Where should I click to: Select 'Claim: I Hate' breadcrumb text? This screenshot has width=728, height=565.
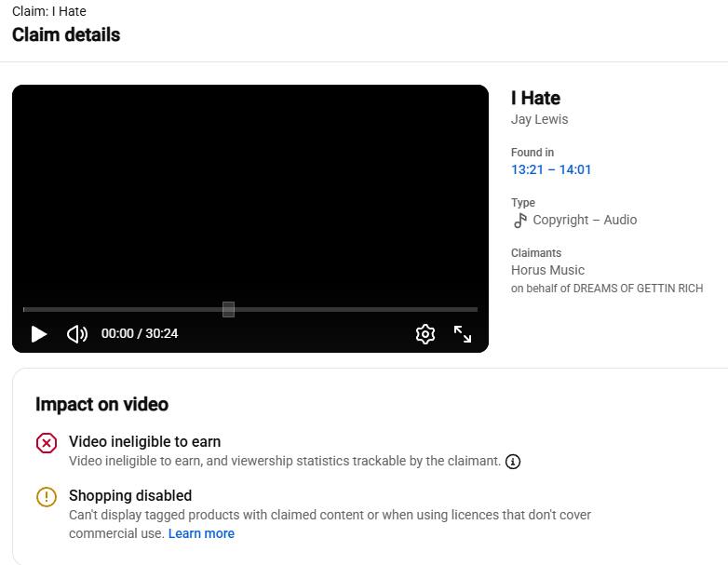49,11
